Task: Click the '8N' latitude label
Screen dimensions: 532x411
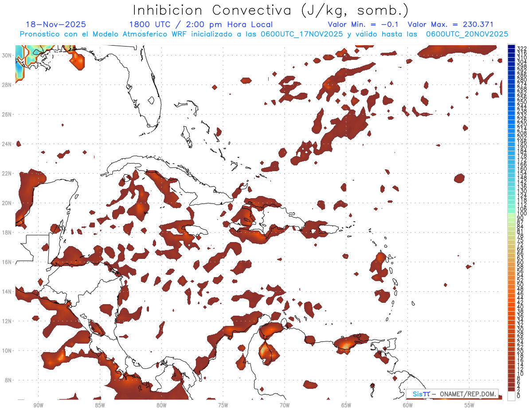Action: [x=8, y=380]
